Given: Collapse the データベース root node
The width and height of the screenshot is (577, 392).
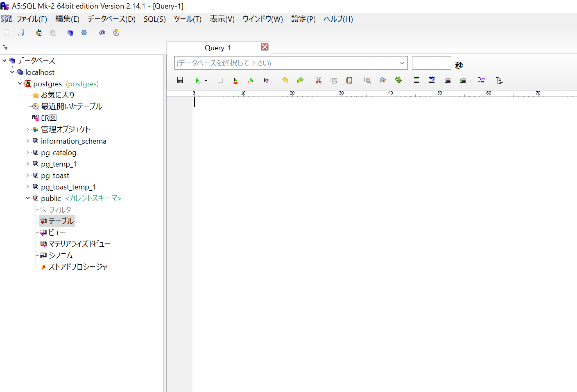Looking at the screenshot, I should 5,61.
